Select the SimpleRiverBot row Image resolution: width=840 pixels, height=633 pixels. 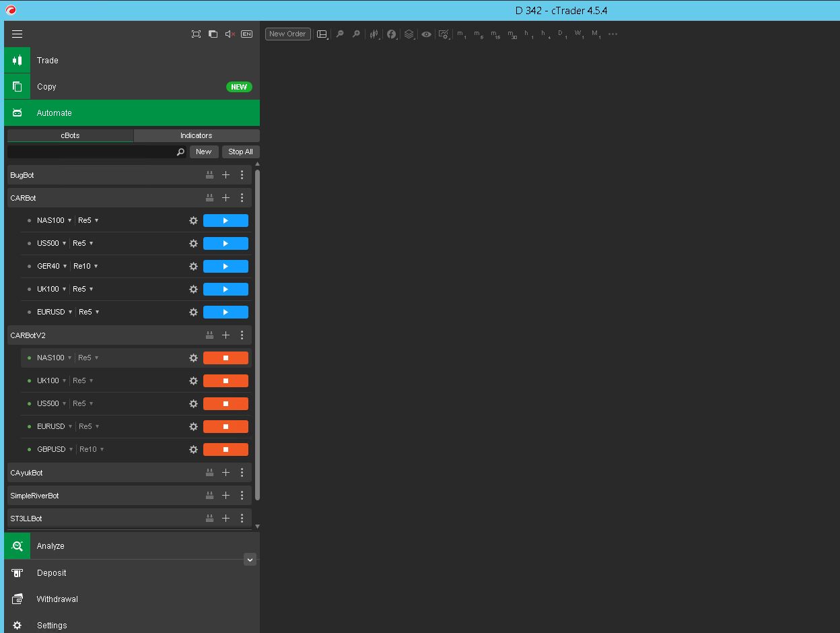click(129, 496)
